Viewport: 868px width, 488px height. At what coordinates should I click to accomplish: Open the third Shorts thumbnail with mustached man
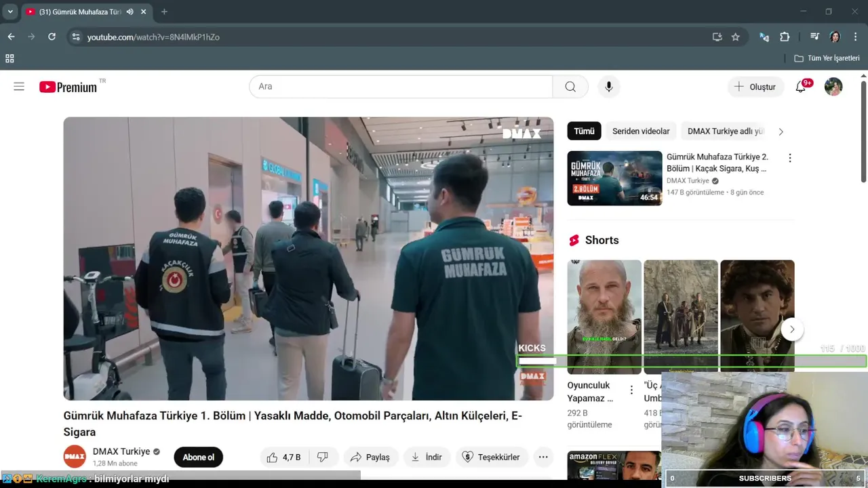(757, 317)
